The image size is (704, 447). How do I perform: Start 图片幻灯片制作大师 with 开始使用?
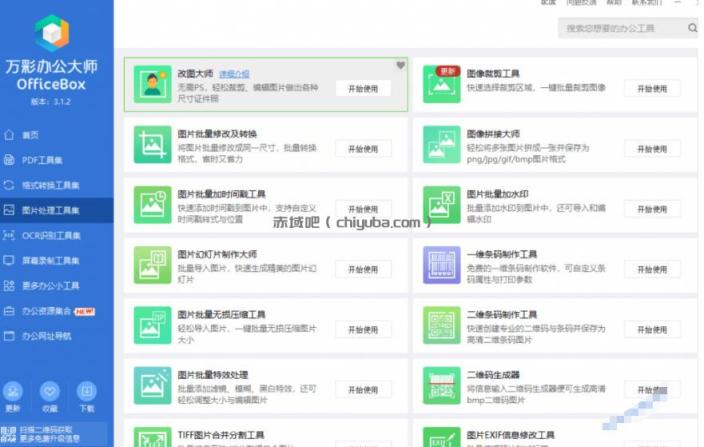[x=363, y=269]
